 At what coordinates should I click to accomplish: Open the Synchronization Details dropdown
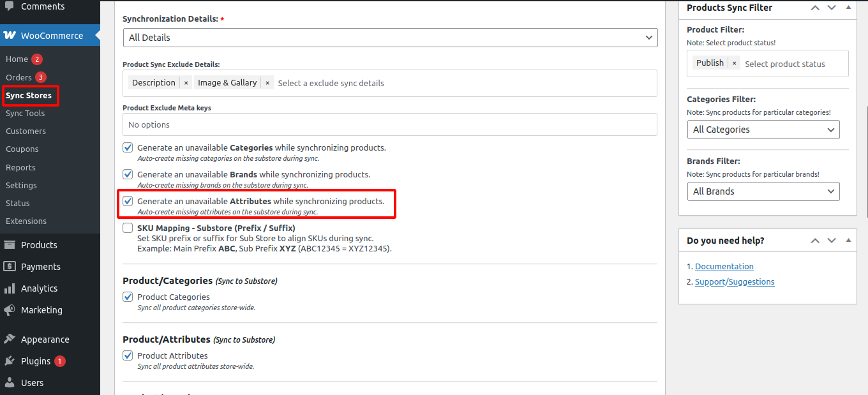coord(389,38)
